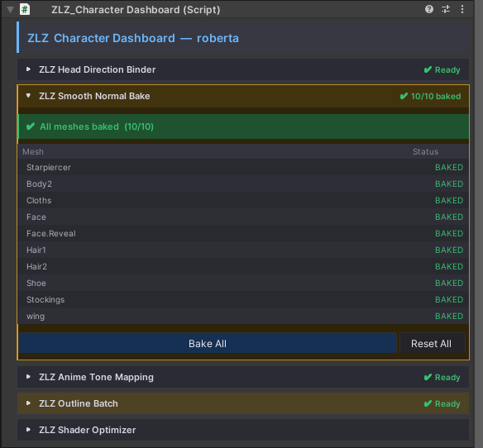This screenshot has width=483, height=448.
Task: Click the All meshes baked banner
Action: click(x=243, y=126)
